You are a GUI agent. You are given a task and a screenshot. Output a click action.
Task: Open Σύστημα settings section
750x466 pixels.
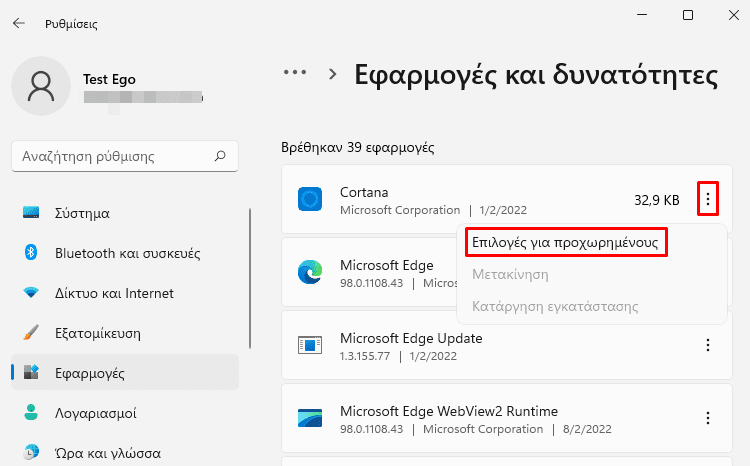click(125, 212)
